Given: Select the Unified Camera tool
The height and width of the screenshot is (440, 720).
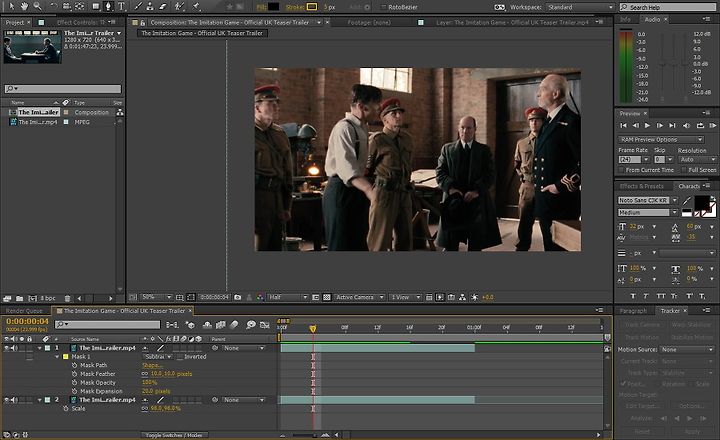Looking at the screenshot, I should (x=67, y=6).
